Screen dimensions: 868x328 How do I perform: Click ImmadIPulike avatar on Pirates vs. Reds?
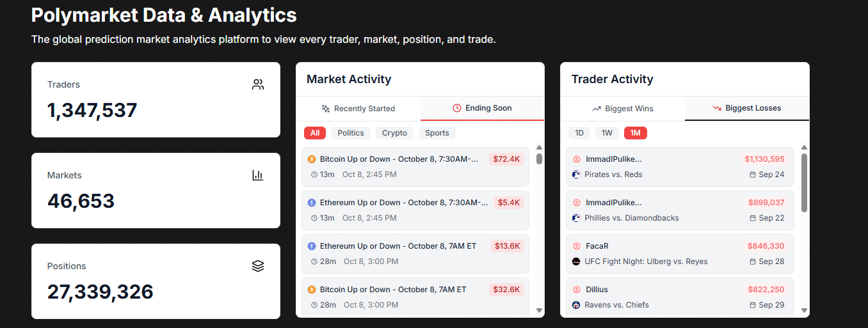click(576, 159)
